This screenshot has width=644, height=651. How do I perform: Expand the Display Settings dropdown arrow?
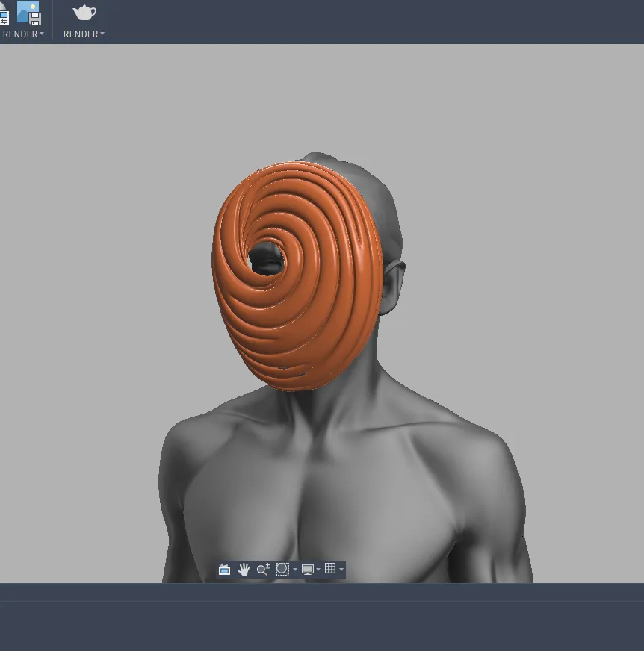click(x=318, y=569)
